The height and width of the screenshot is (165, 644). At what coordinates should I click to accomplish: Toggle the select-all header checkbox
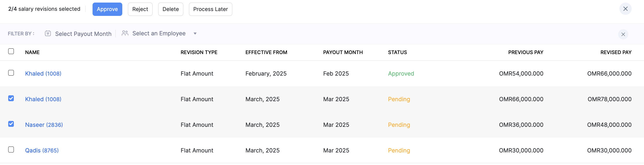[11, 51]
